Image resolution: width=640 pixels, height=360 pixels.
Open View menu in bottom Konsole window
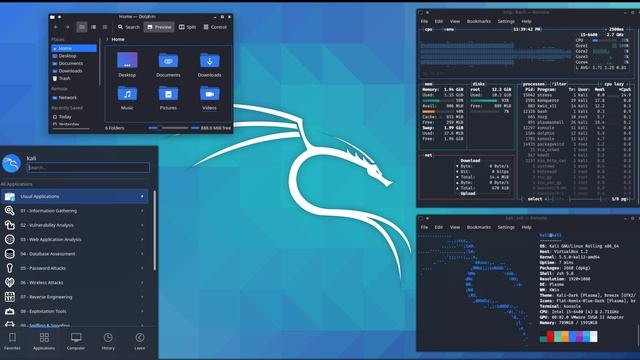click(455, 227)
